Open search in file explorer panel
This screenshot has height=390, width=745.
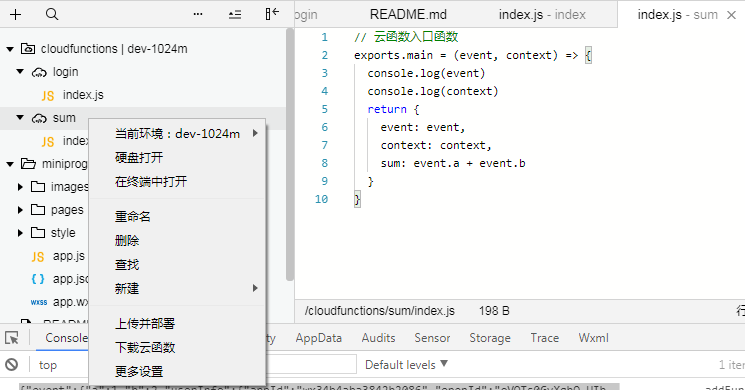click(52, 15)
